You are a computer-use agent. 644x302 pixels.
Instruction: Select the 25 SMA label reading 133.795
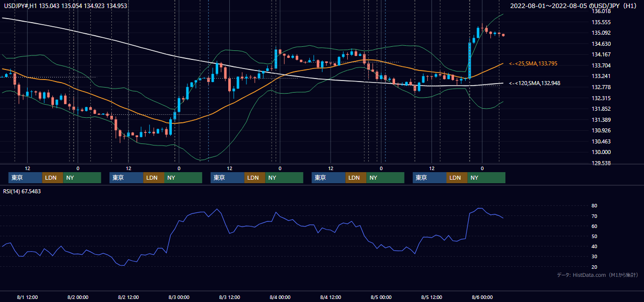pyautogui.click(x=534, y=63)
